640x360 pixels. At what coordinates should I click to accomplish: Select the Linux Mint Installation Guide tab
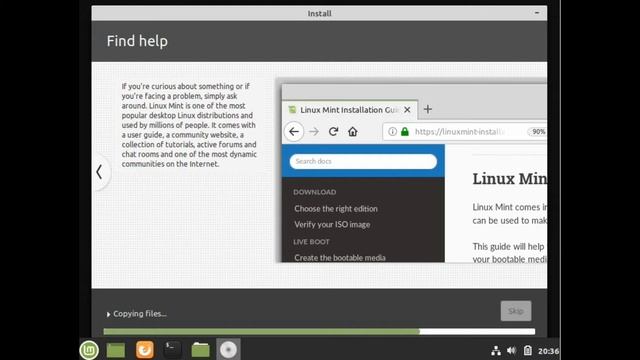coord(350,110)
